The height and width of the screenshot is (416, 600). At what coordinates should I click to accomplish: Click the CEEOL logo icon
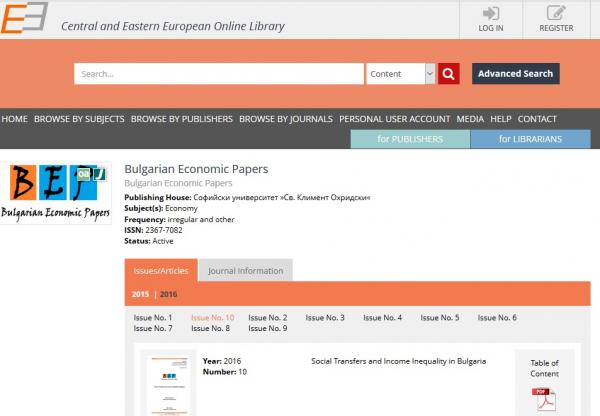(24, 17)
